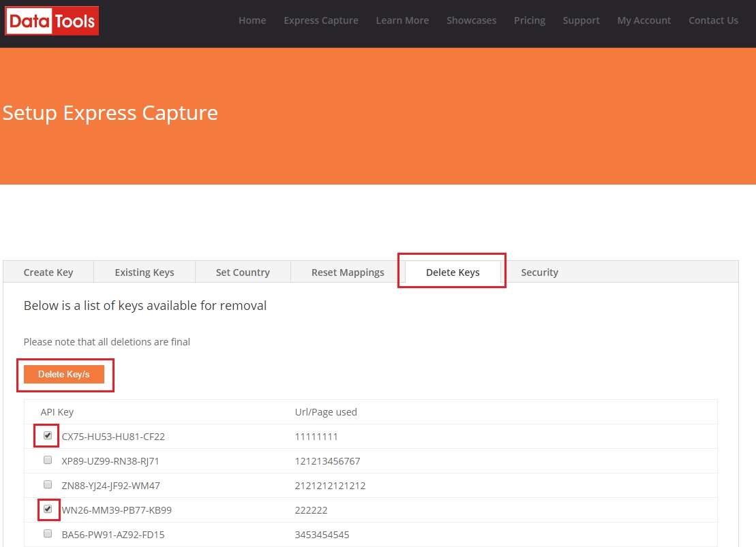The height and width of the screenshot is (547, 756).
Task: Select the BA56-PW91-AZ92-FD15 key checkbox
Action: (48, 534)
